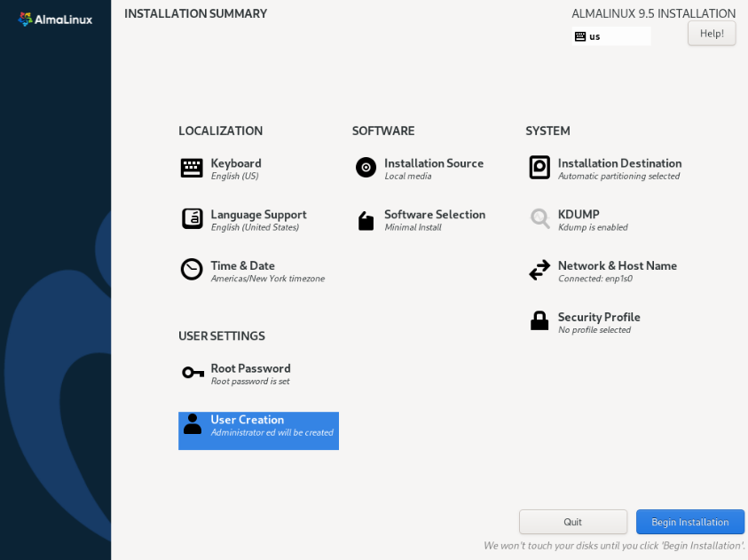Viewport: 748px width, 560px height.
Task: Open Software Selection settings
Action: [x=435, y=214]
